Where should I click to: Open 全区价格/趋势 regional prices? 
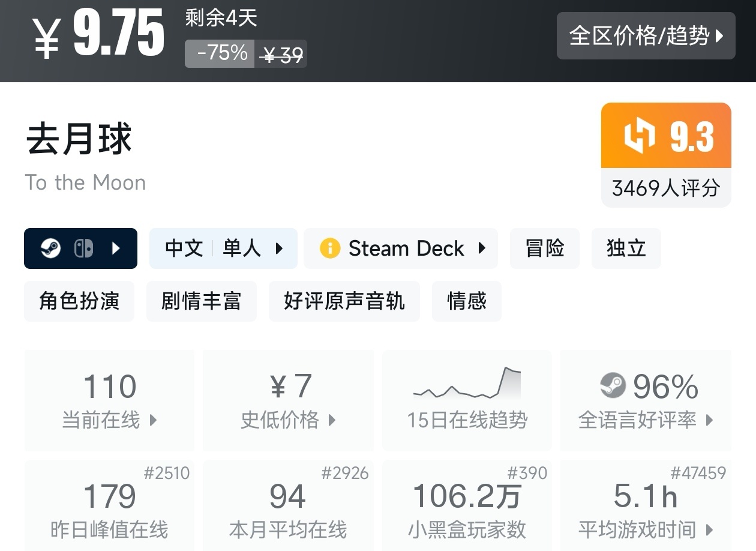(646, 36)
